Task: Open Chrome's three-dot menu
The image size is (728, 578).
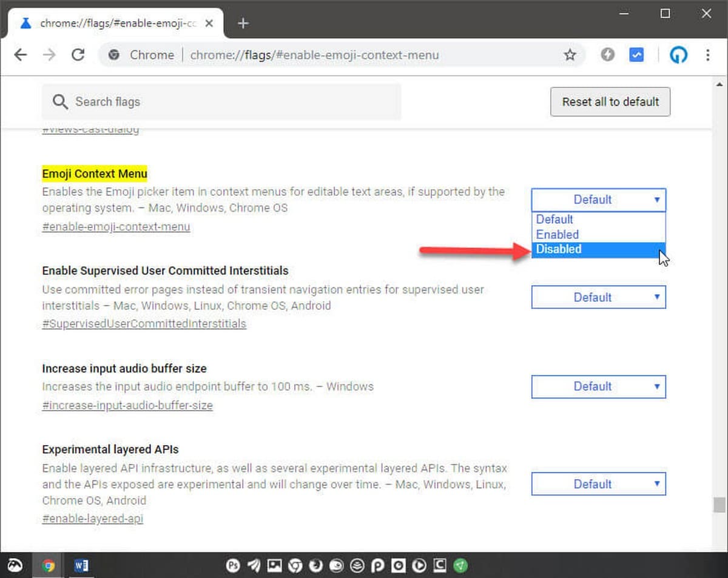Action: (x=707, y=55)
